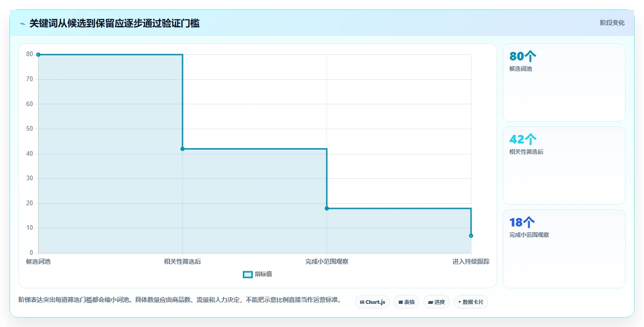Screen dimensions: 644x327
Task: Click the y-axis label 0
Action: [x=31, y=253]
